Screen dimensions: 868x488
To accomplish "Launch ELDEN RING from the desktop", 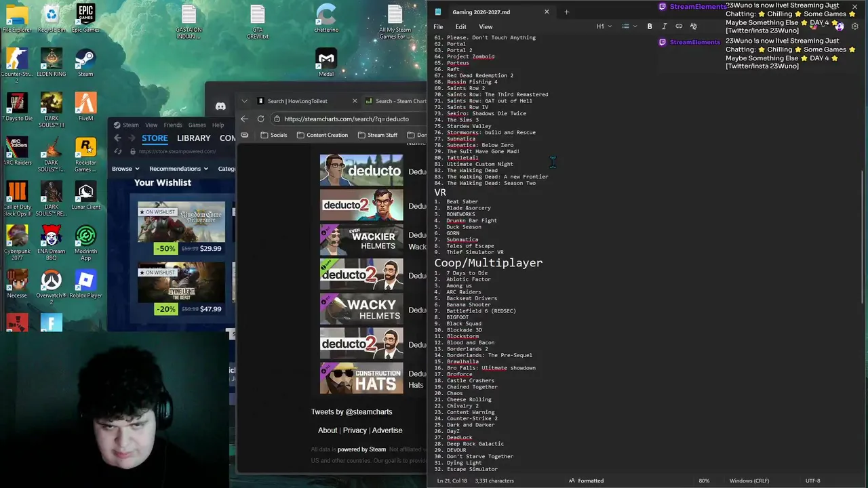I will tap(52, 62).
